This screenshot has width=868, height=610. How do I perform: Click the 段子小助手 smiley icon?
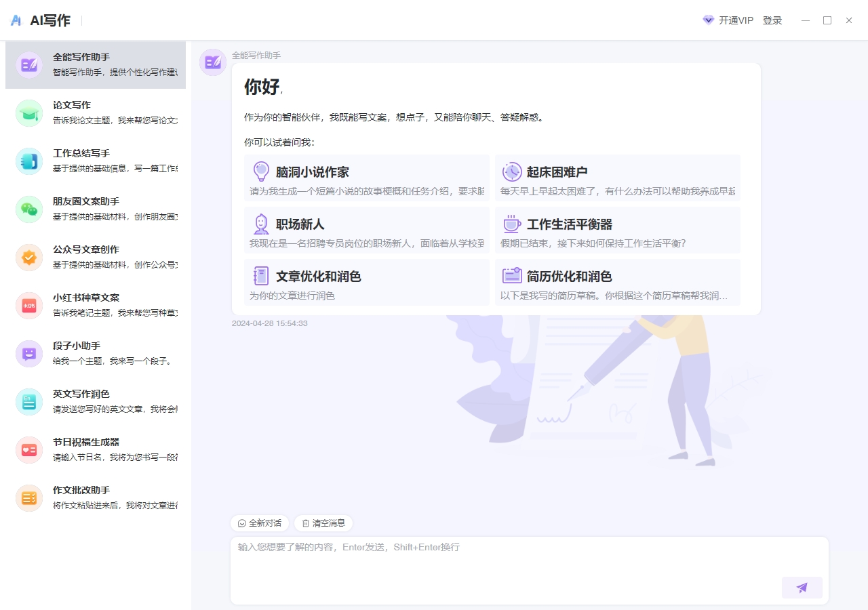coord(29,354)
